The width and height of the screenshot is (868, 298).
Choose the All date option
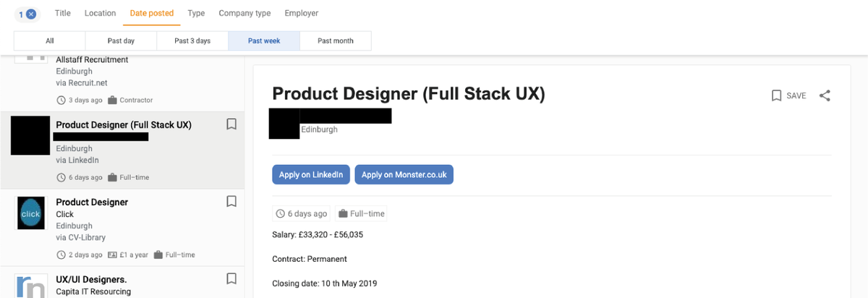[49, 41]
